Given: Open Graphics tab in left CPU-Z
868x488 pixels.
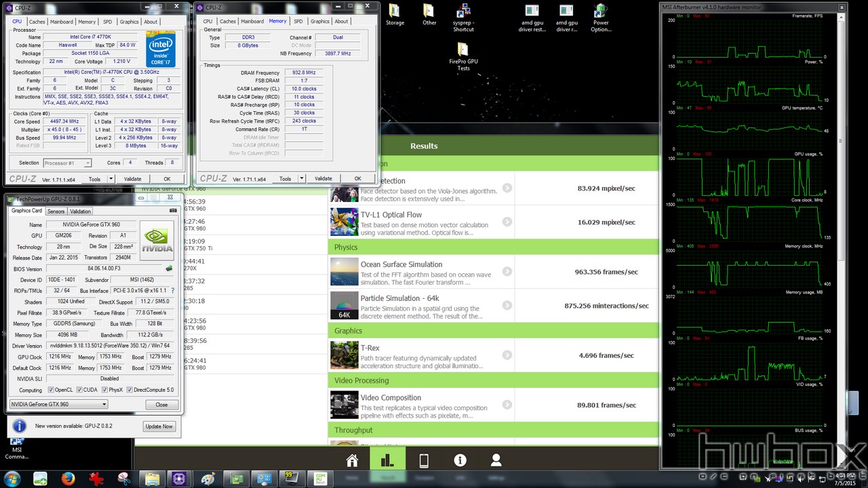Looking at the screenshot, I should [130, 22].
